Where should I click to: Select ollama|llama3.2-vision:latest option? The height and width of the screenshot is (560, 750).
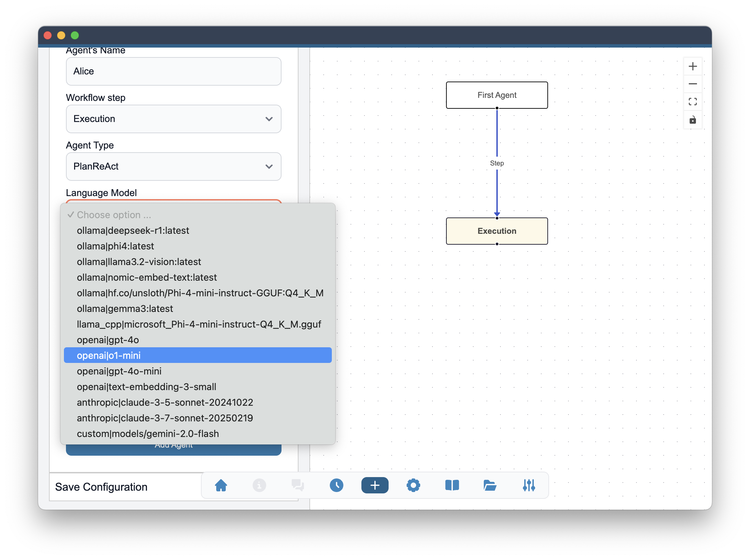pos(198,262)
